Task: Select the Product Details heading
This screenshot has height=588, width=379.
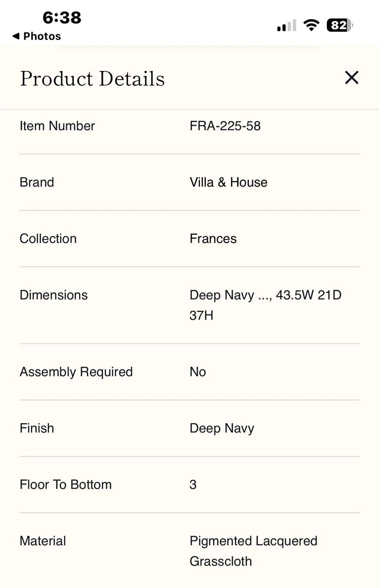Action: 92,78
